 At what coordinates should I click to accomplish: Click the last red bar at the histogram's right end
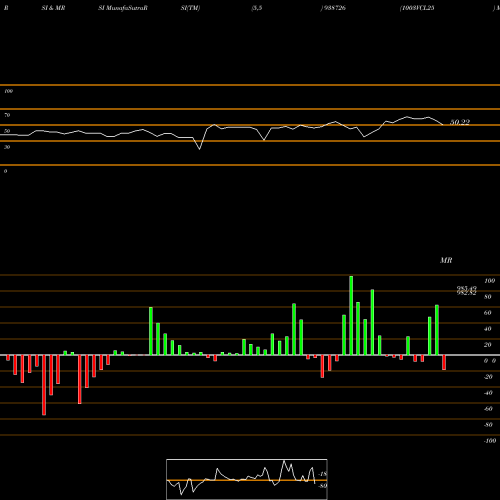tap(444, 363)
